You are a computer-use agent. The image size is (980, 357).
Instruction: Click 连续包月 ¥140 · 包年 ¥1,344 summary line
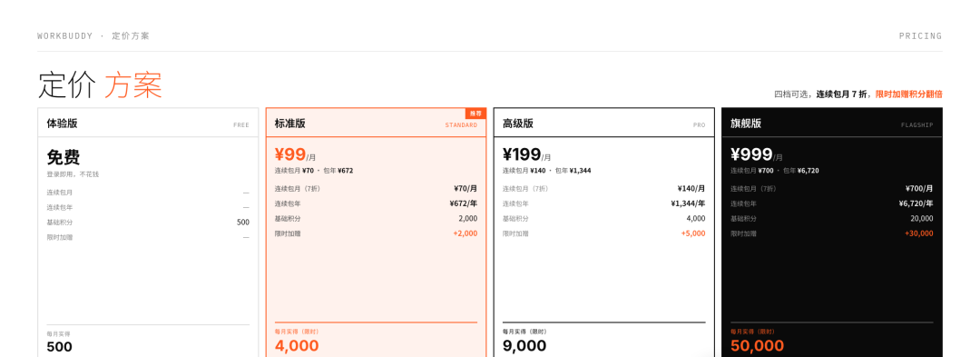547,170
